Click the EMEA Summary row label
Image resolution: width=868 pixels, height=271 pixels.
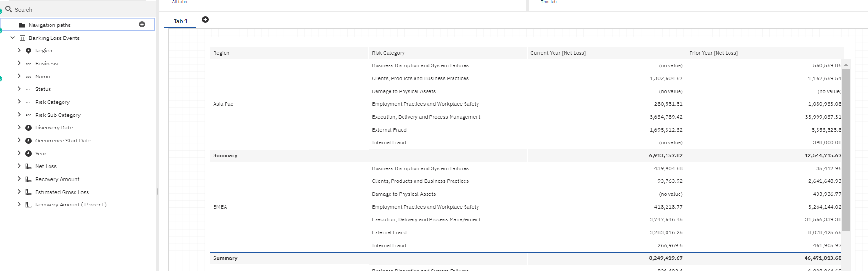(x=225, y=258)
